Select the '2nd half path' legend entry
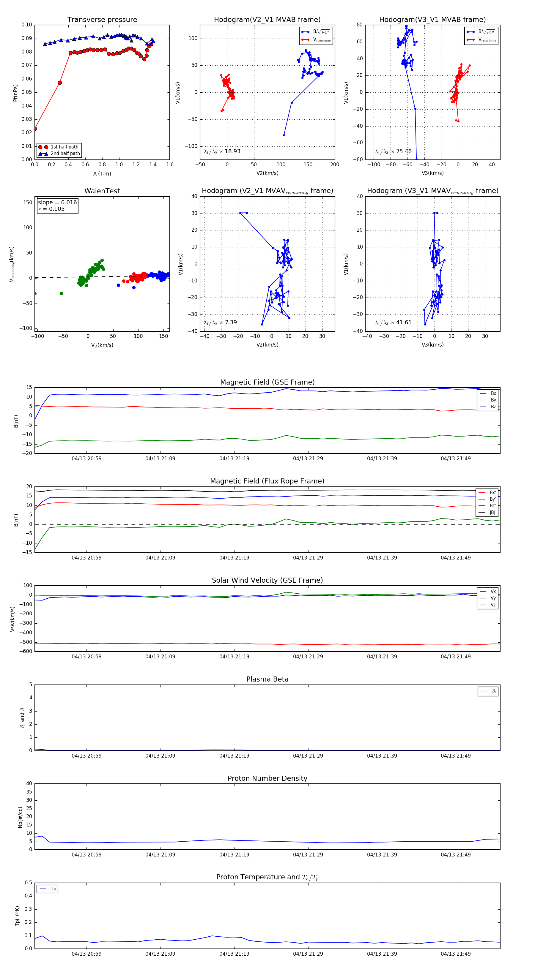Viewport: 535px width, 980px height. 59,154
